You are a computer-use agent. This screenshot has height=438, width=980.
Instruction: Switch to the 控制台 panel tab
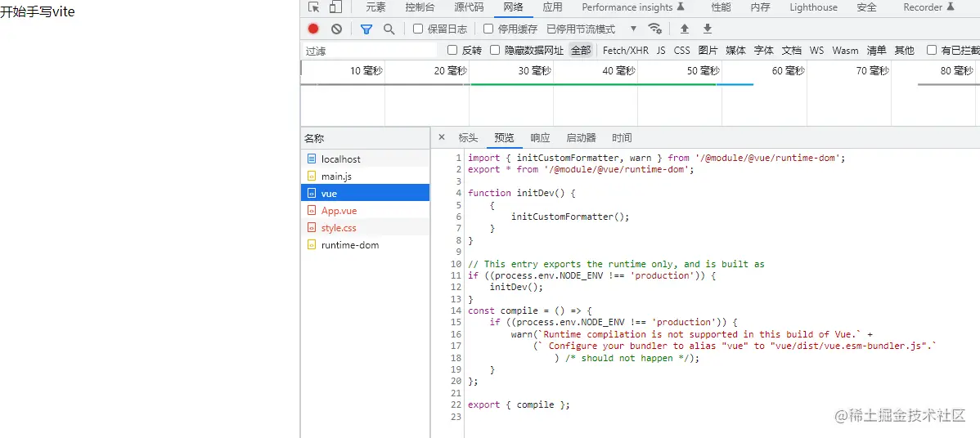(x=420, y=7)
